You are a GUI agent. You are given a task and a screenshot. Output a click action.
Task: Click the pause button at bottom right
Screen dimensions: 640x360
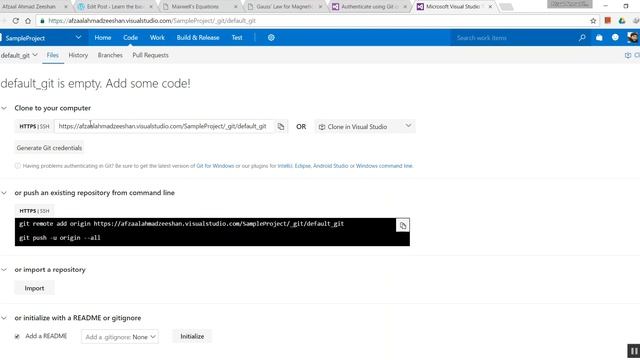pos(633,351)
